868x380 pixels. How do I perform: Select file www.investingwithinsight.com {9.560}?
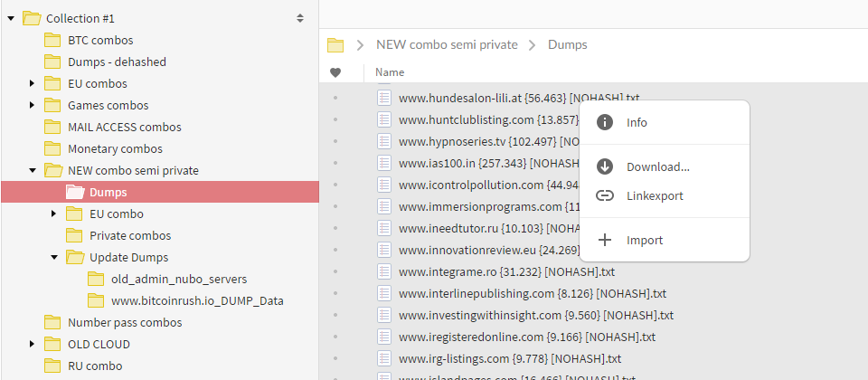(x=536, y=315)
